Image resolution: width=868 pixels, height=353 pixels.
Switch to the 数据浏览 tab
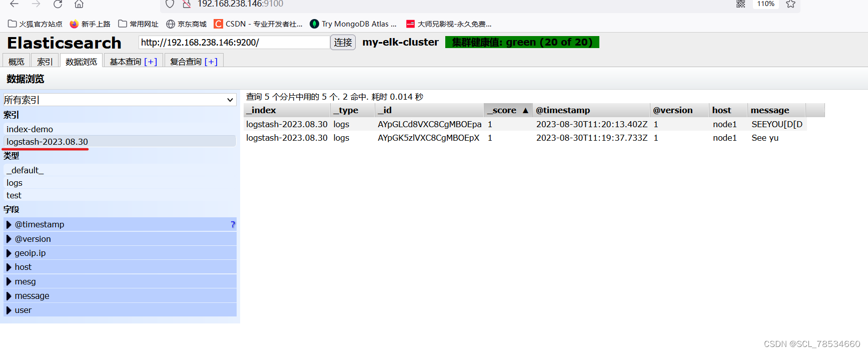click(x=81, y=61)
